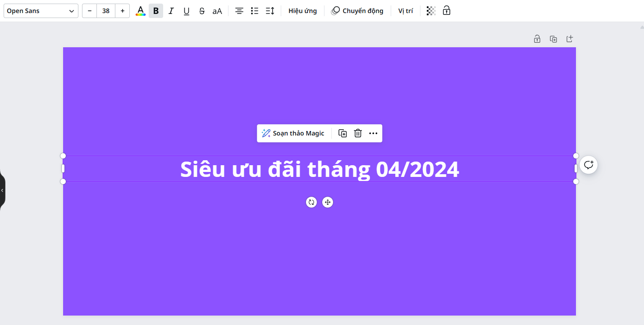
Task: Click the font size field showing 38
Action: point(106,11)
